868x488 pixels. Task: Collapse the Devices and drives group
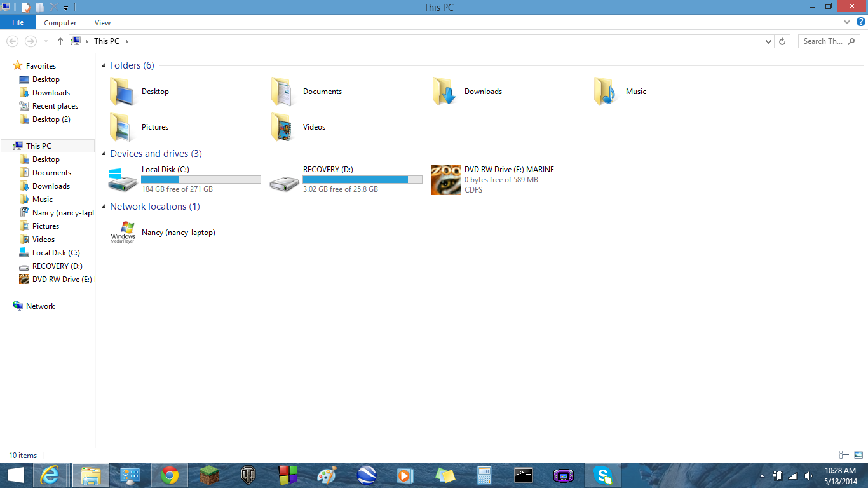click(x=104, y=154)
